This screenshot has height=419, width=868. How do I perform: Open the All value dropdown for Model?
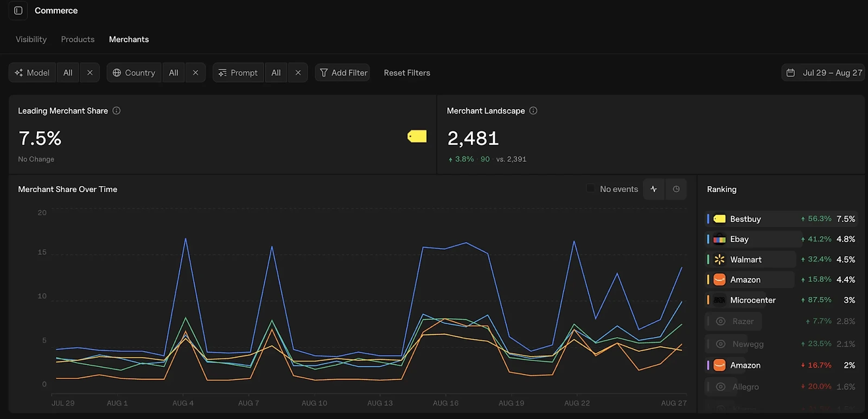point(68,73)
